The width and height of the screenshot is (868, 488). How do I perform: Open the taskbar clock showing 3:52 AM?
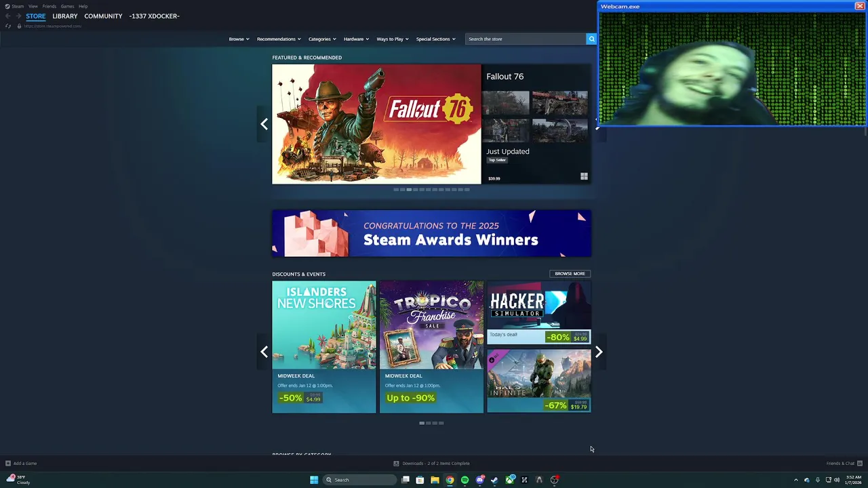(x=853, y=480)
